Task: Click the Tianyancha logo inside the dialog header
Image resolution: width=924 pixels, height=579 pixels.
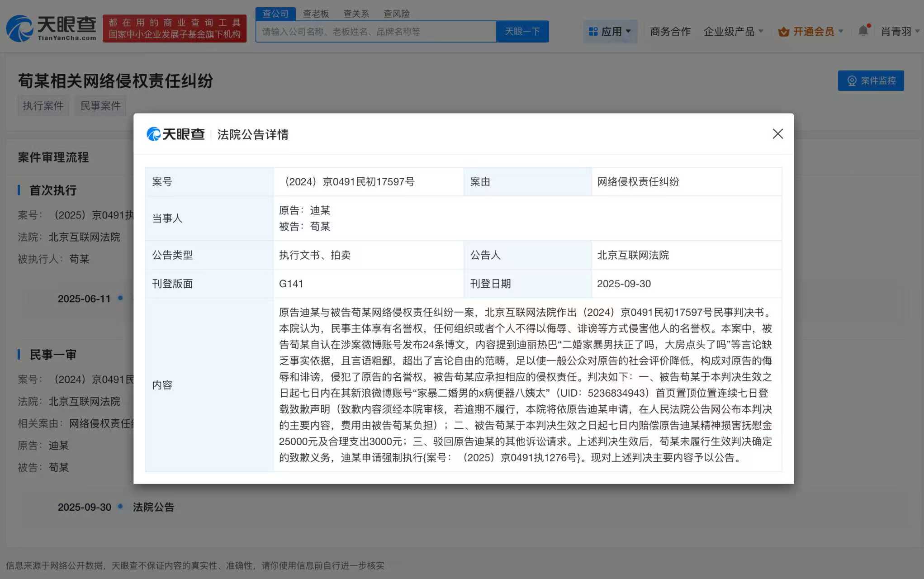Action: click(176, 134)
